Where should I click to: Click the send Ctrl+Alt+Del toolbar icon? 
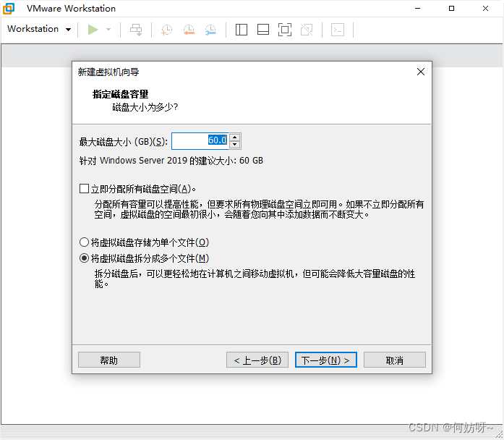136,30
